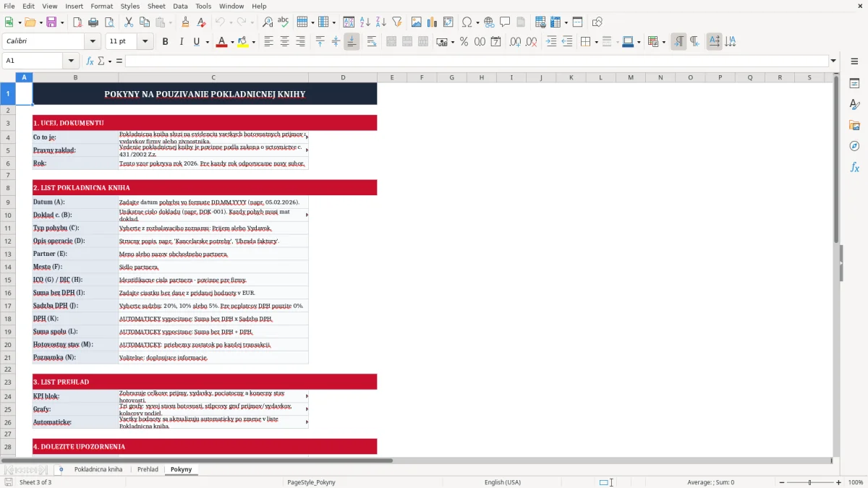Expand the formula bar arrow
The width and height of the screenshot is (868, 488).
(x=833, y=61)
